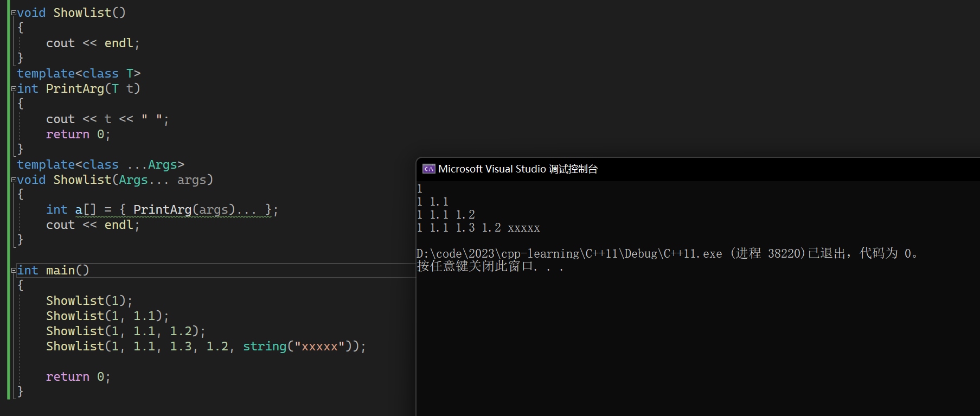980x416 pixels.
Task: Click the line template<class T>
Action: pyautogui.click(x=79, y=74)
